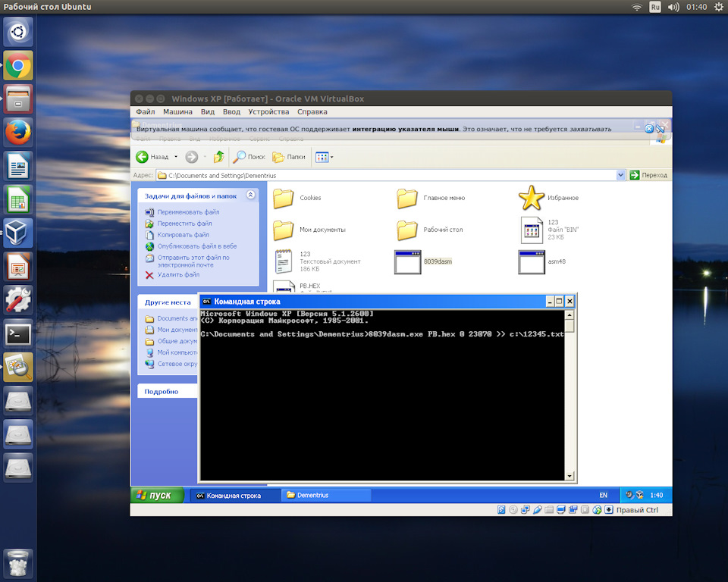Click the Wi-Fi network indicator
Screen dimensions: 728x582
637,7
